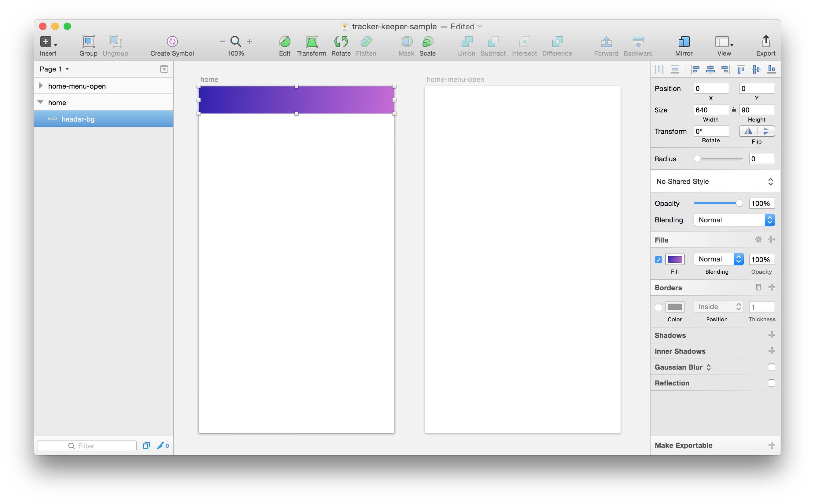Open the Page 1 dropdown
The height and width of the screenshot is (504, 815).
pos(54,69)
